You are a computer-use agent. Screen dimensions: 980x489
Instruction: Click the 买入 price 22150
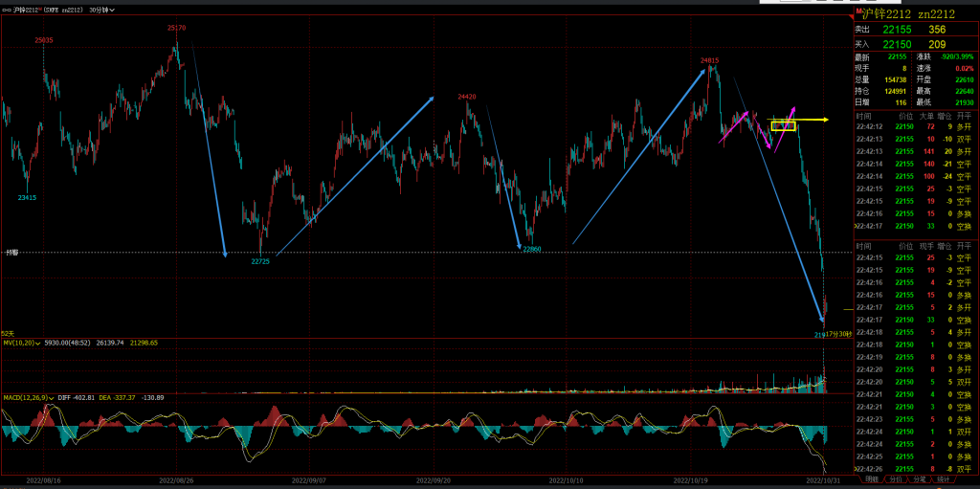point(897,44)
